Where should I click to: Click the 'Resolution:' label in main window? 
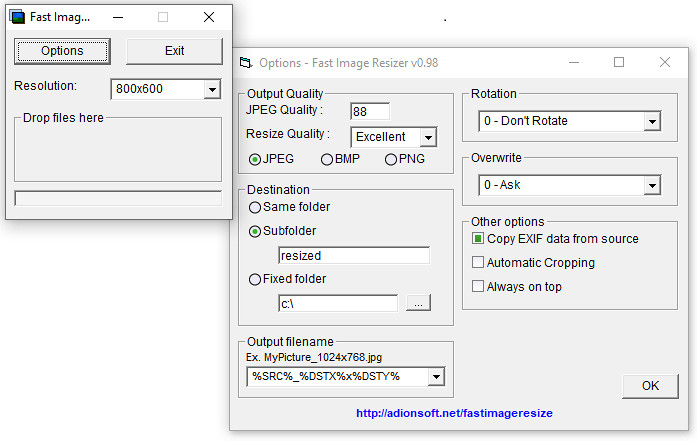tap(45, 86)
